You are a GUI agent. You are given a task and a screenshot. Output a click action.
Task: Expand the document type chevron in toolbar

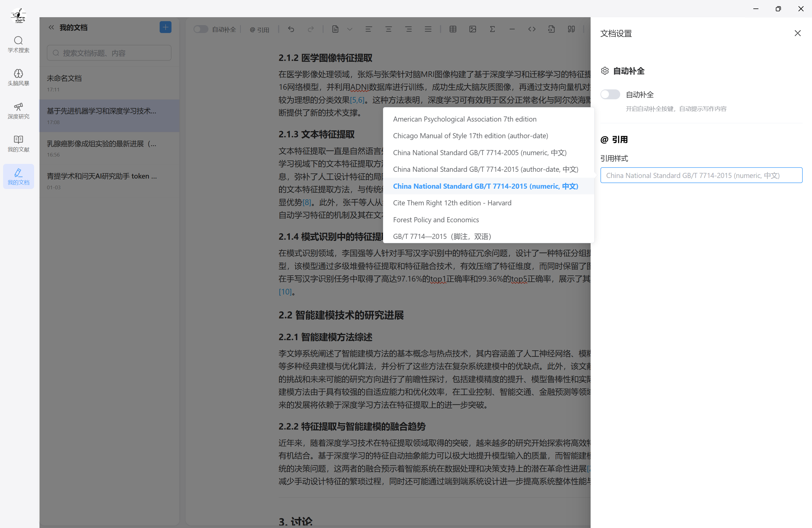[x=350, y=29]
